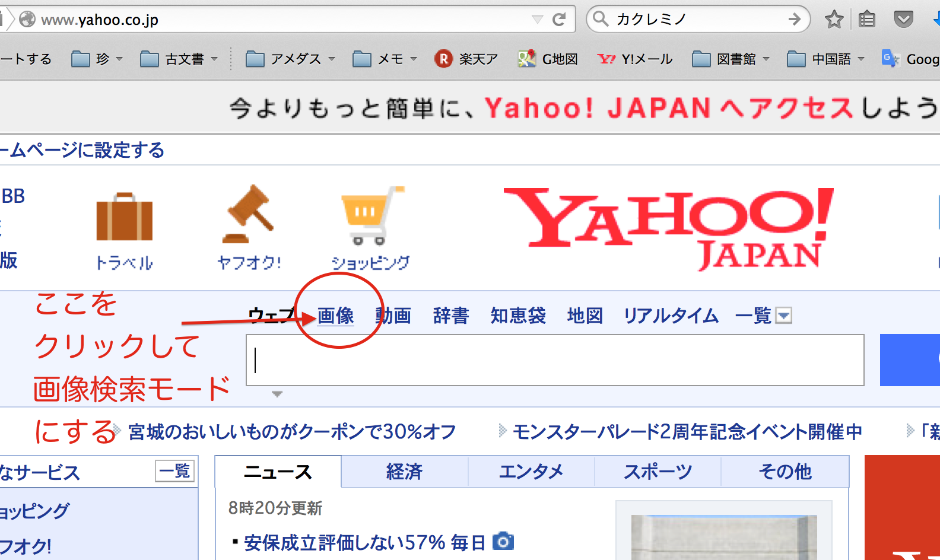Open the アメダス bookmark folder
This screenshot has width=940, height=560.
290,59
